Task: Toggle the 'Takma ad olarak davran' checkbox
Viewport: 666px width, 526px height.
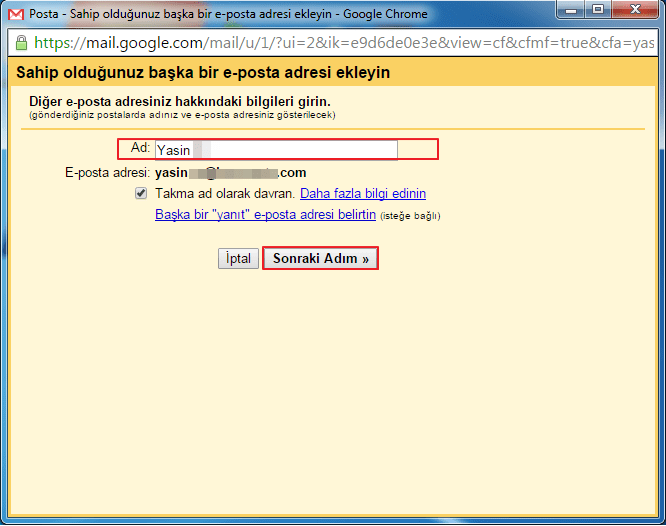Action: pos(141,193)
